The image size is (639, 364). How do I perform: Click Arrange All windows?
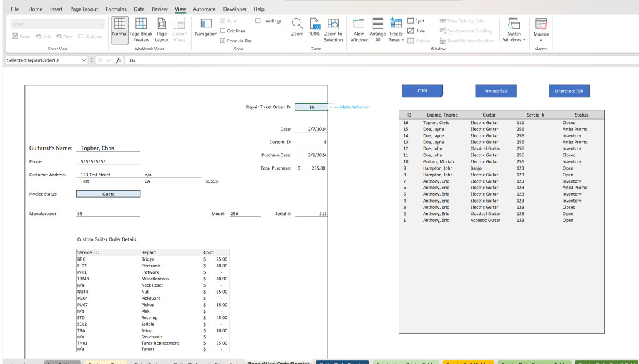pyautogui.click(x=378, y=30)
